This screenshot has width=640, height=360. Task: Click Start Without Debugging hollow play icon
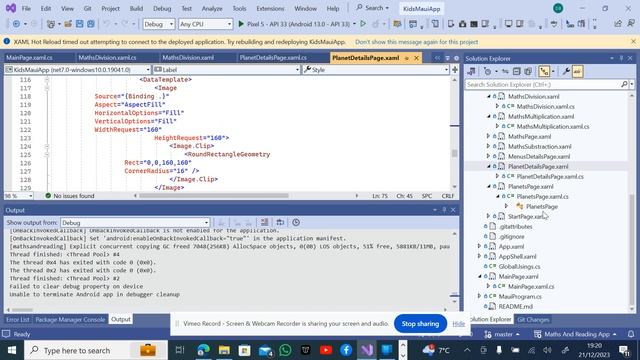point(363,24)
